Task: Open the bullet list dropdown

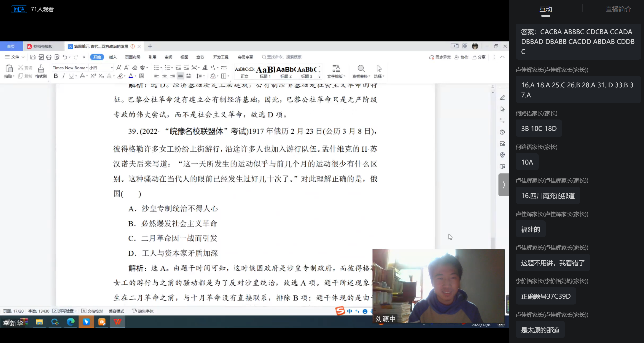Action: (161, 68)
